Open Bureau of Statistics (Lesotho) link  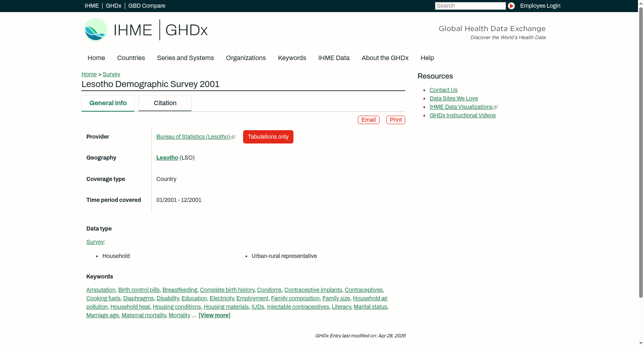(x=193, y=137)
